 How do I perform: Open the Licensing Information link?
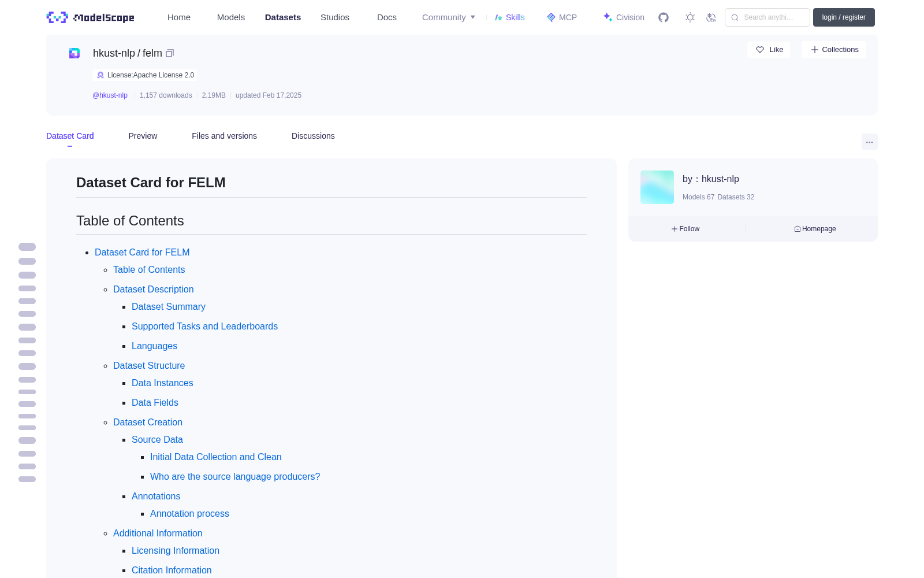click(176, 550)
